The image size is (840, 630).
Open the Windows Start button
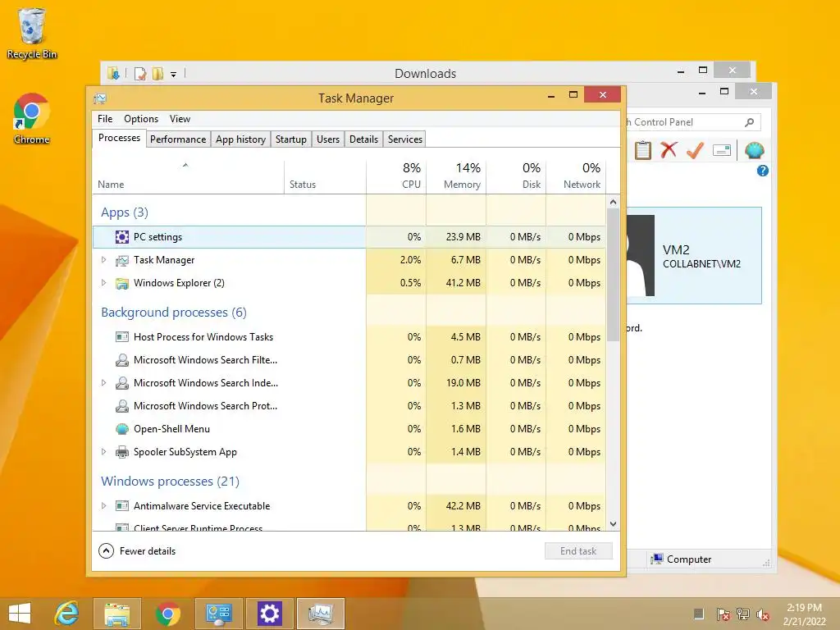20,614
